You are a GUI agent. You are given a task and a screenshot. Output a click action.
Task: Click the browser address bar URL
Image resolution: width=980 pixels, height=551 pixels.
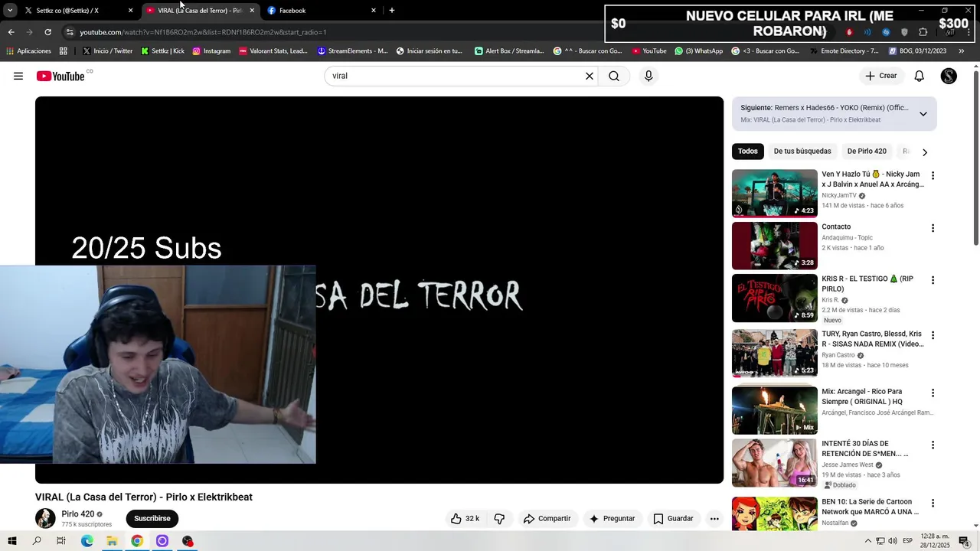point(203,32)
